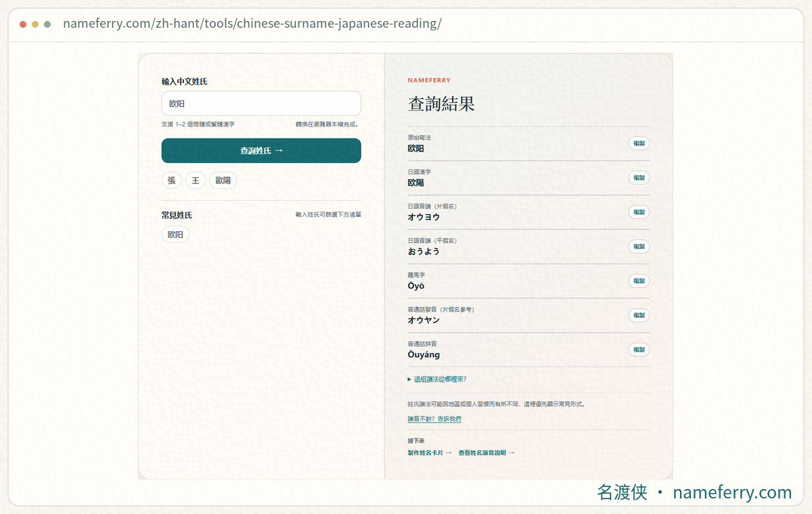Viewport: 812px width, 514px height.
Task: Click the NAMEFERRY label above results
Action: point(429,80)
